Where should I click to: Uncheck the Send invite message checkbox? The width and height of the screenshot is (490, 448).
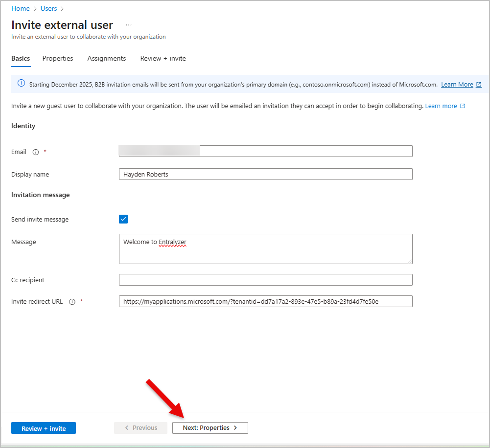123,219
